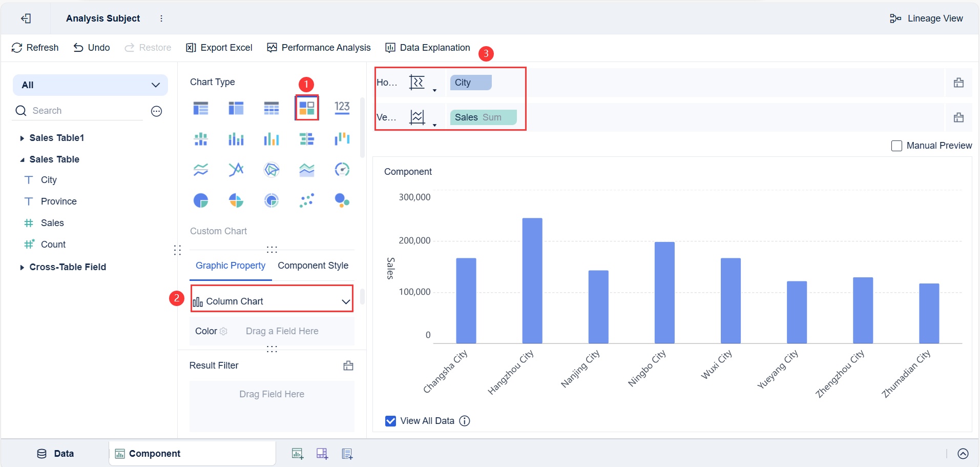The image size is (980, 467).
Task: Click the KPI indicator card 123 icon
Action: coord(342,108)
